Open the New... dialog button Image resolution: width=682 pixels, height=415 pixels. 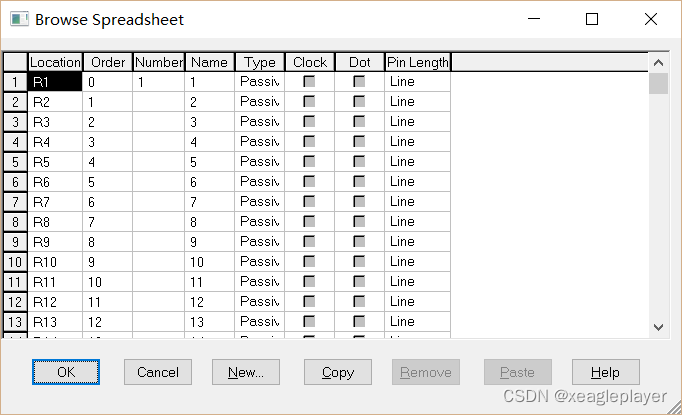246,372
